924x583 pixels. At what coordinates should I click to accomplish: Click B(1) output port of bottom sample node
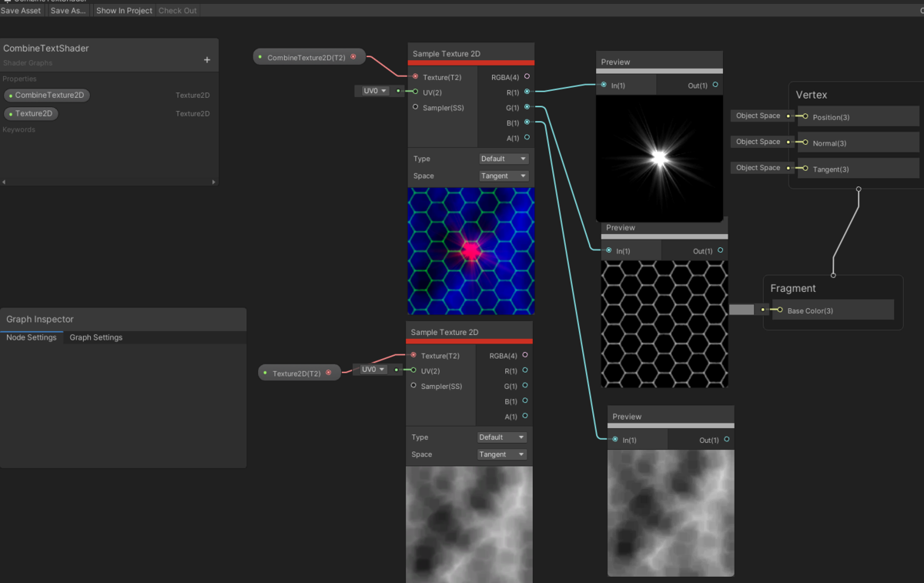pyautogui.click(x=525, y=401)
